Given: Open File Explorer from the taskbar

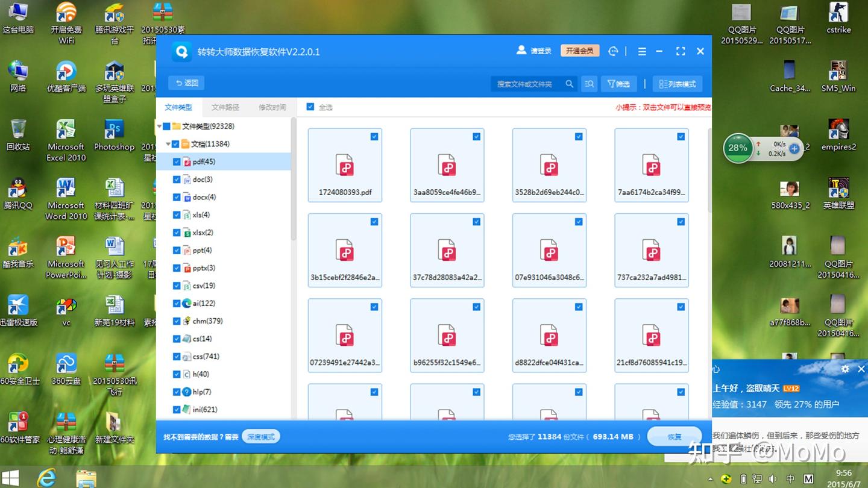Looking at the screenshot, I should [86, 478].
